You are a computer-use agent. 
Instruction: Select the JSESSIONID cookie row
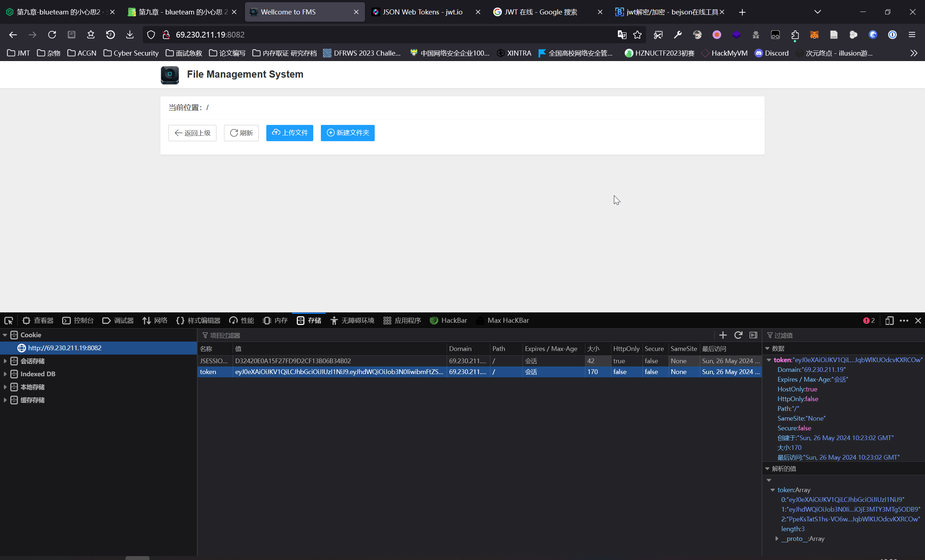click(479, 361)
